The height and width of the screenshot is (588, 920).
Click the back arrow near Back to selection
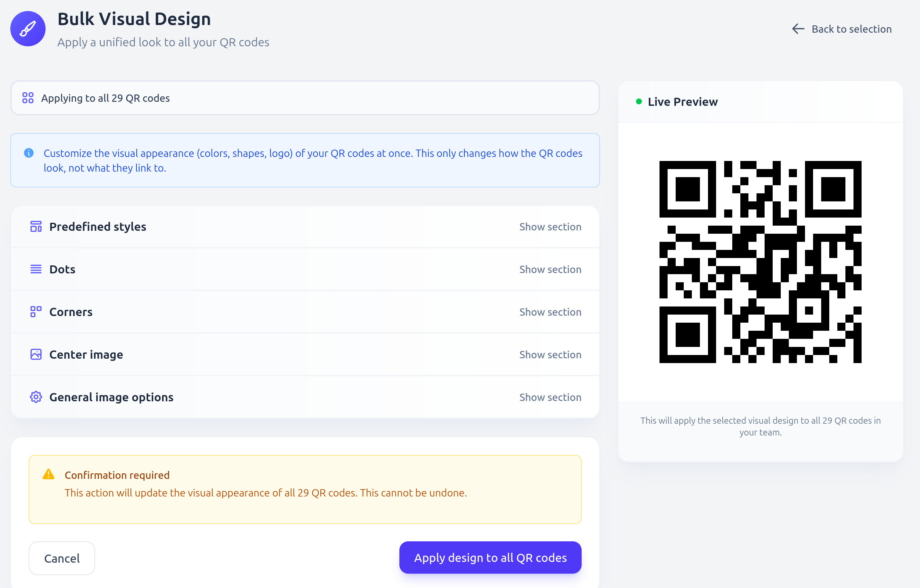[x=798, y=29]
